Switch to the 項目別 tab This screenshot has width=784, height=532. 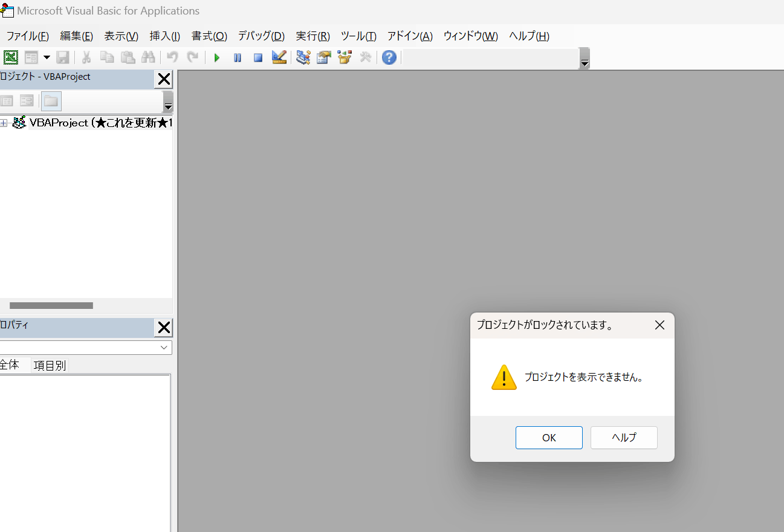50,365
